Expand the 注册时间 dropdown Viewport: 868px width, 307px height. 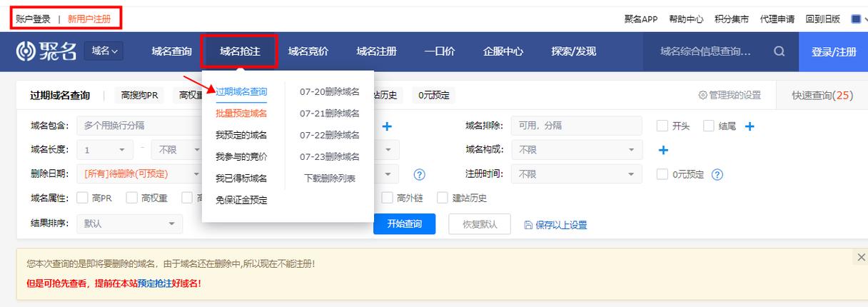[x=577, y=173]
